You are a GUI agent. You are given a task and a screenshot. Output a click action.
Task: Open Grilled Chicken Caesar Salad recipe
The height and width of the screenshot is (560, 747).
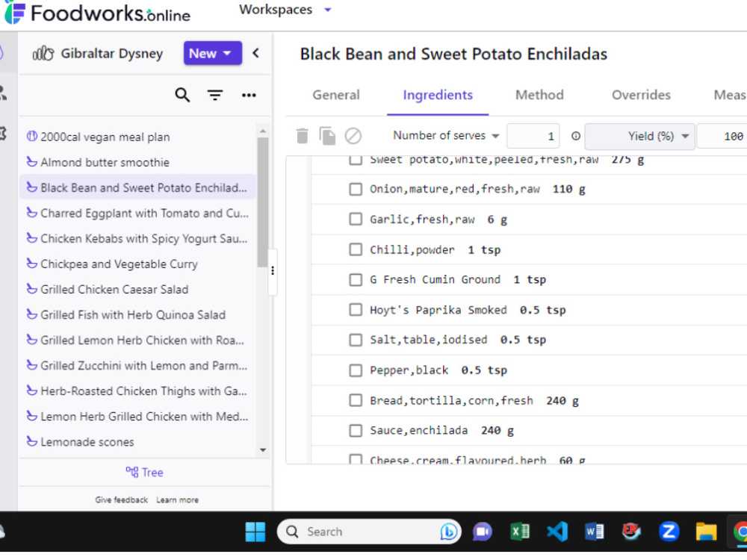pyautogui.click(x=114, y=290)
